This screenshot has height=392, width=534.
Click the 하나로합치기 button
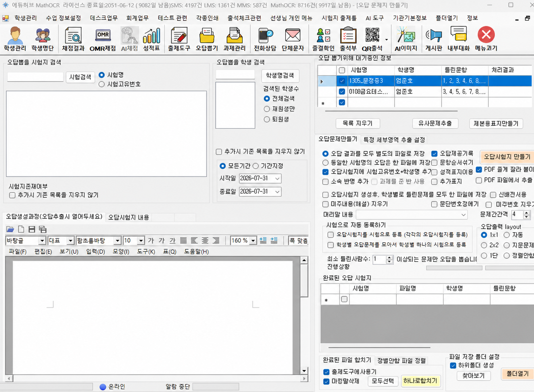(x=420, y=381)
